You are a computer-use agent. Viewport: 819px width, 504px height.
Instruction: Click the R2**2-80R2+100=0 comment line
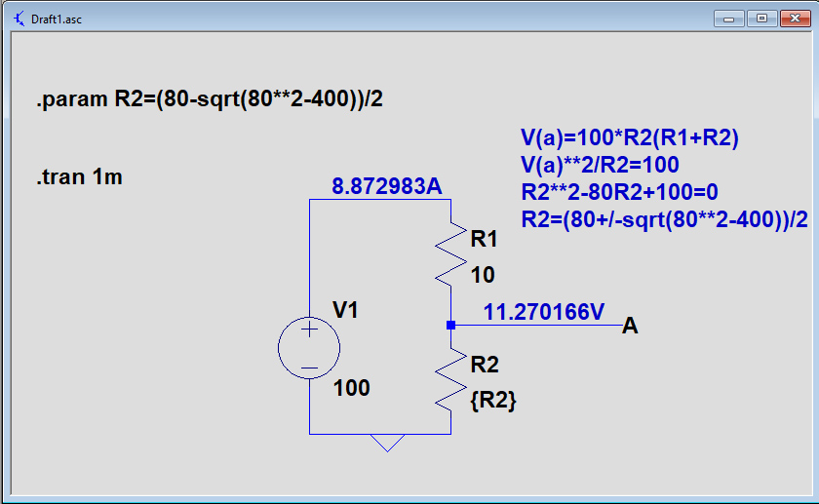tap(619, 192)
